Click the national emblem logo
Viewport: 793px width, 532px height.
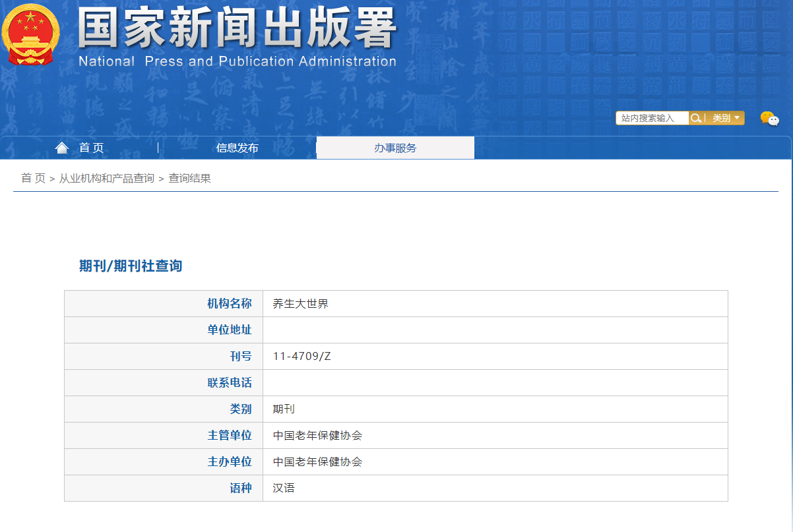[31, 34]
